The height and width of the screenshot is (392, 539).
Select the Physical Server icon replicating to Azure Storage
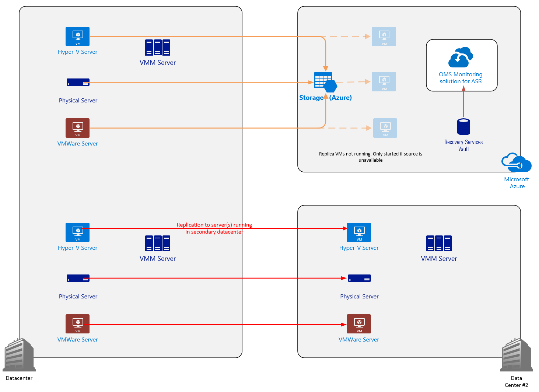coord(78,82)
